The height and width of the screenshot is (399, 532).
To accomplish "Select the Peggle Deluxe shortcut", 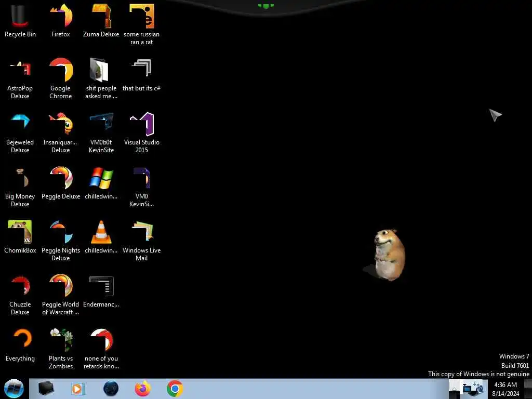I will click(x=61, y=183).
